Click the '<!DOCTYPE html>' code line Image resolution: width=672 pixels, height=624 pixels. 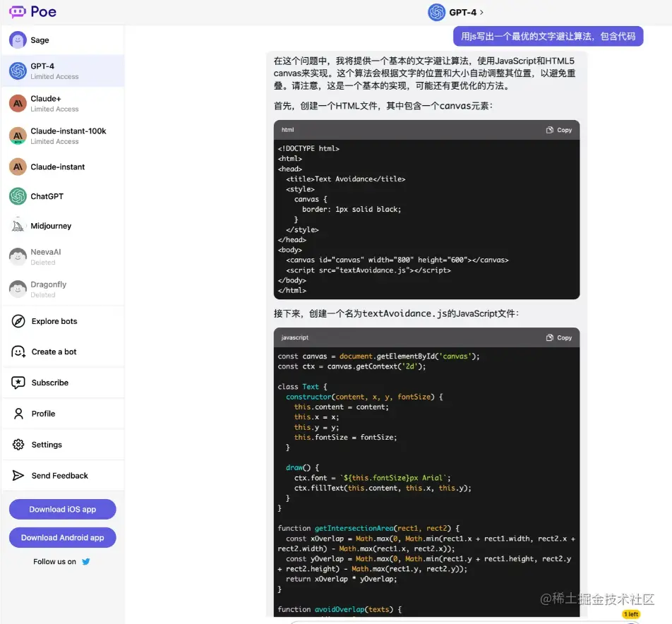pos(308,149)
